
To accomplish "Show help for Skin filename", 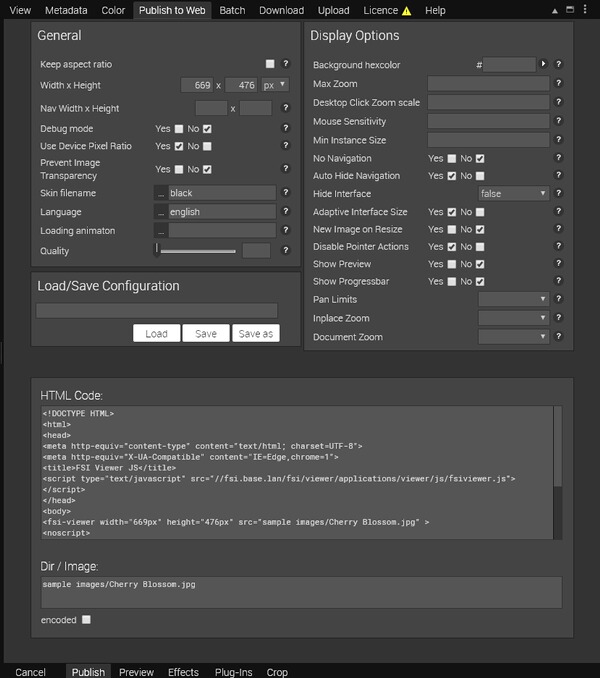I will (x=285, y=192).
